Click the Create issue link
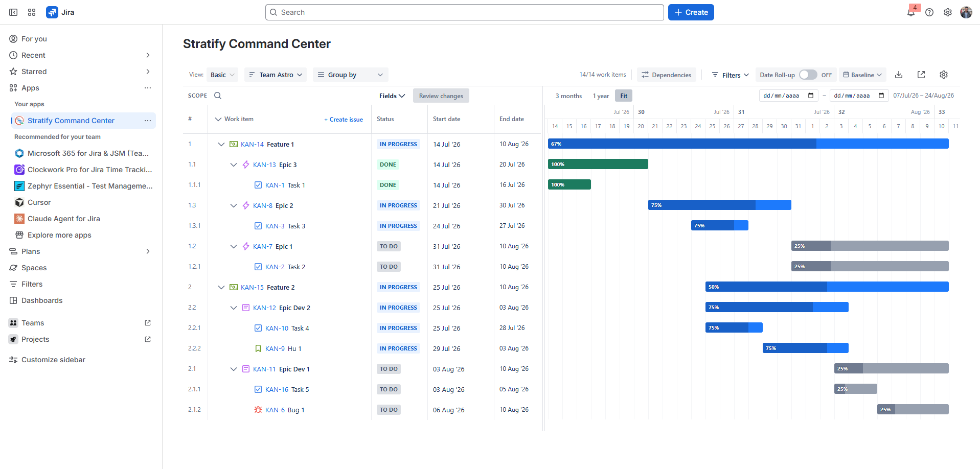Image resolution: width=980 pixels, height=469 pixels. [344, 120]
